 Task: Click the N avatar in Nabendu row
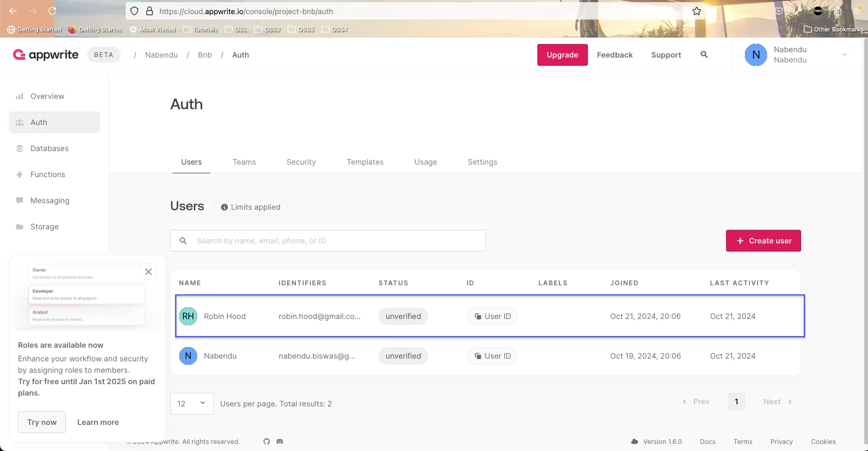[x=188, y=356]
